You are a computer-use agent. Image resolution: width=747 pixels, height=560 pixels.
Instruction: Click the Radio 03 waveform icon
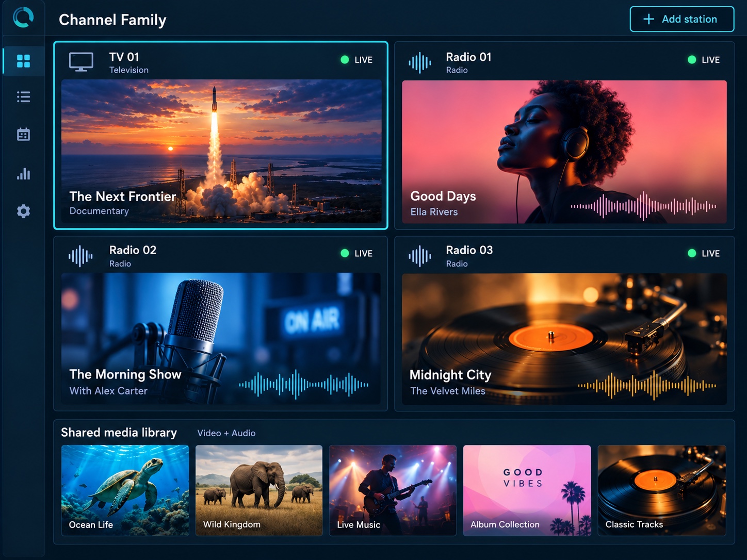pos(420,256)
